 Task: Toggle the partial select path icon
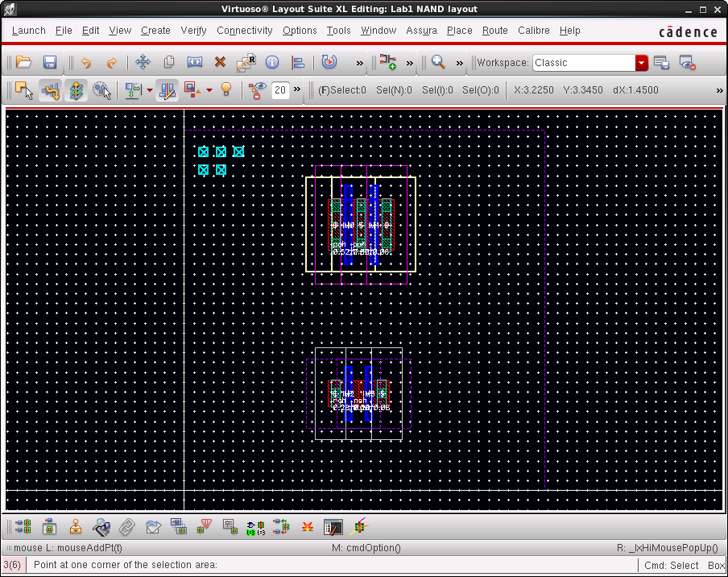[x=50, y=90]
